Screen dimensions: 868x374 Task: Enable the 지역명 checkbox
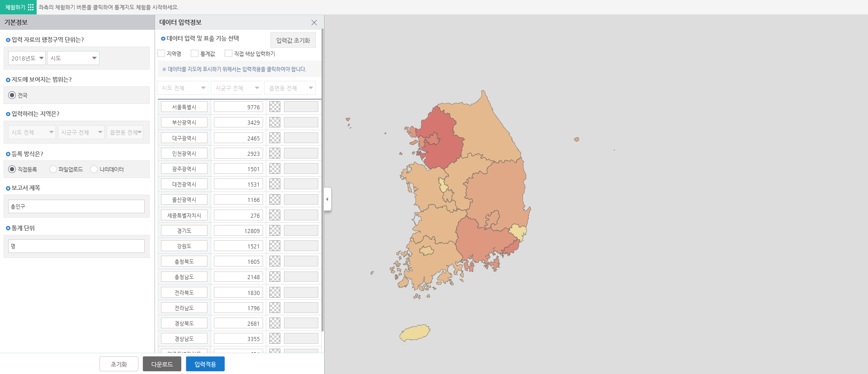click(x=161, y=54)
